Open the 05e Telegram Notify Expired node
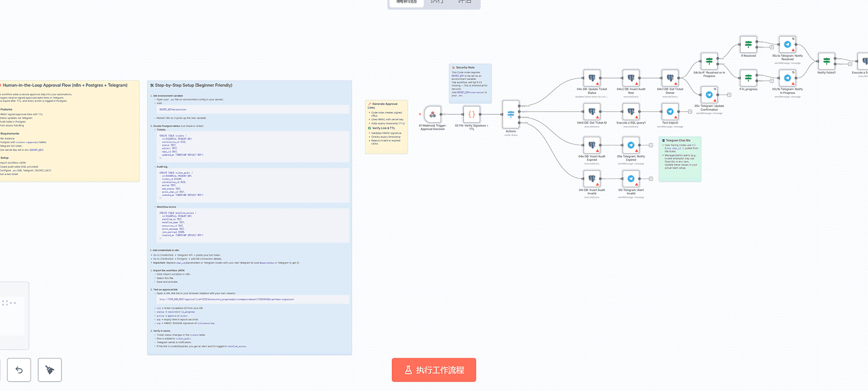 click(631, 145)
